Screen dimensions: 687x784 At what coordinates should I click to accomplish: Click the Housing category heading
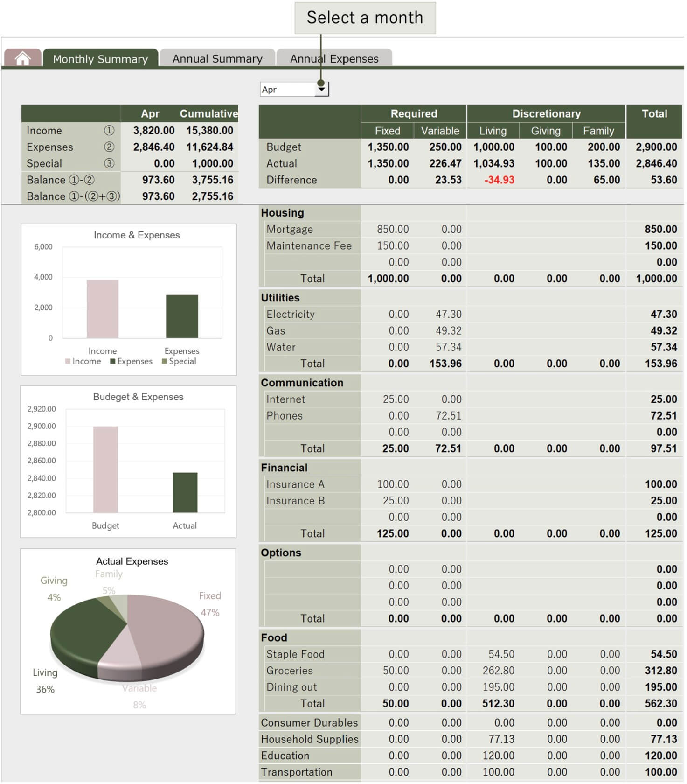click(x=283, y=213)
